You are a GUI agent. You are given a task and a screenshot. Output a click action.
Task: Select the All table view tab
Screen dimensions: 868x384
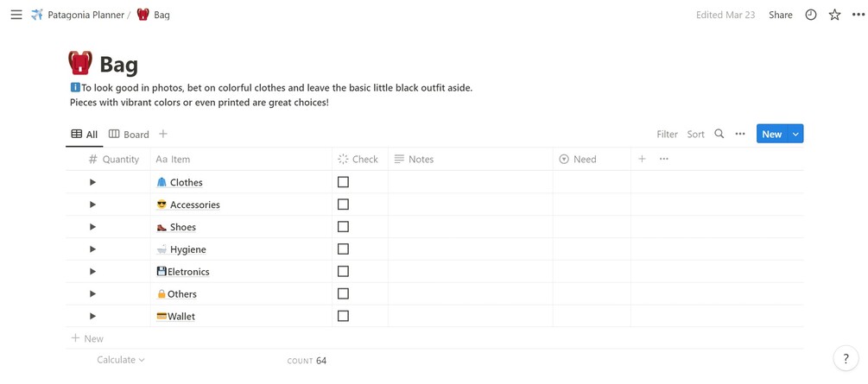tap(85, 135)
